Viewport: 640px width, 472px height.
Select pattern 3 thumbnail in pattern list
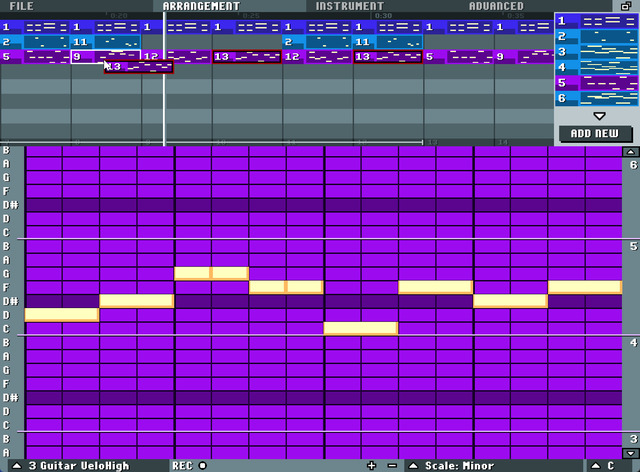[x=596, y=52]
